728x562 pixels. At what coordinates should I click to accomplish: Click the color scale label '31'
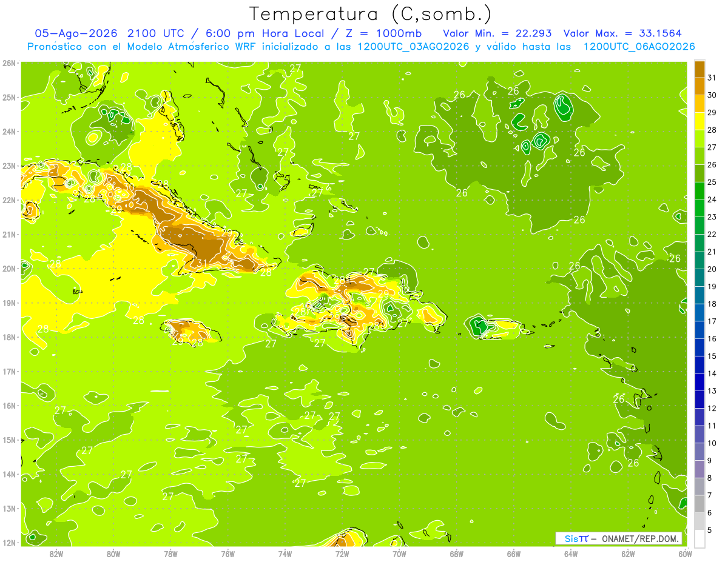point(712,78)
